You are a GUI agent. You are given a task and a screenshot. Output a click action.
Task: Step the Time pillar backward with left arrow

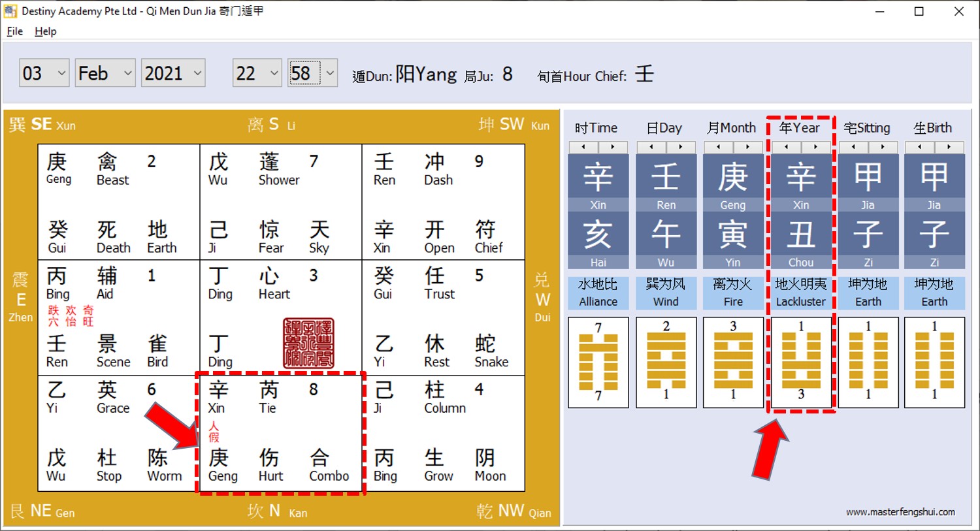tap(583, 147)
